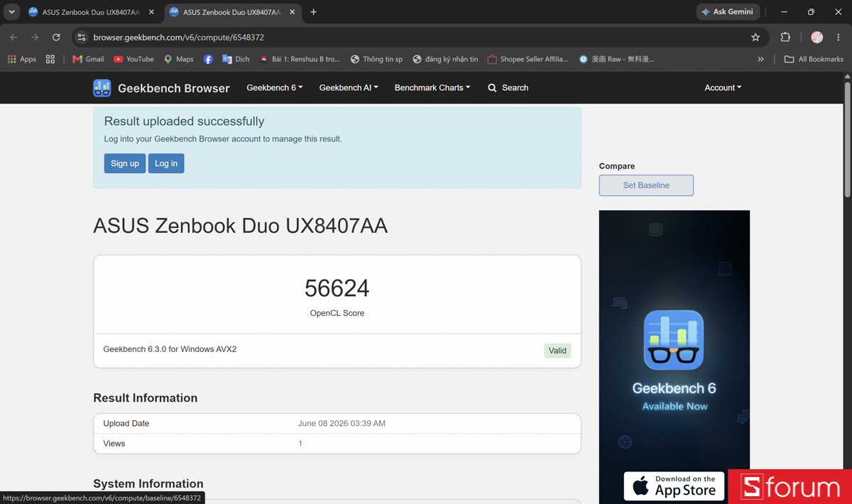
Task: Open the Thông tin sp bookmark
Action: tap(377, 59)
